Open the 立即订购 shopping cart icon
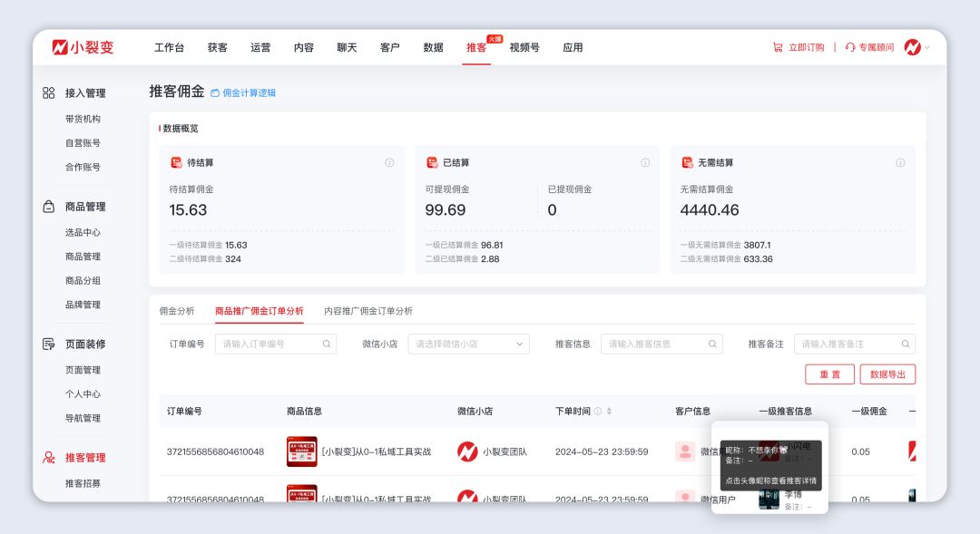Viewport: 980px width, 534px height. click(777, 47)
